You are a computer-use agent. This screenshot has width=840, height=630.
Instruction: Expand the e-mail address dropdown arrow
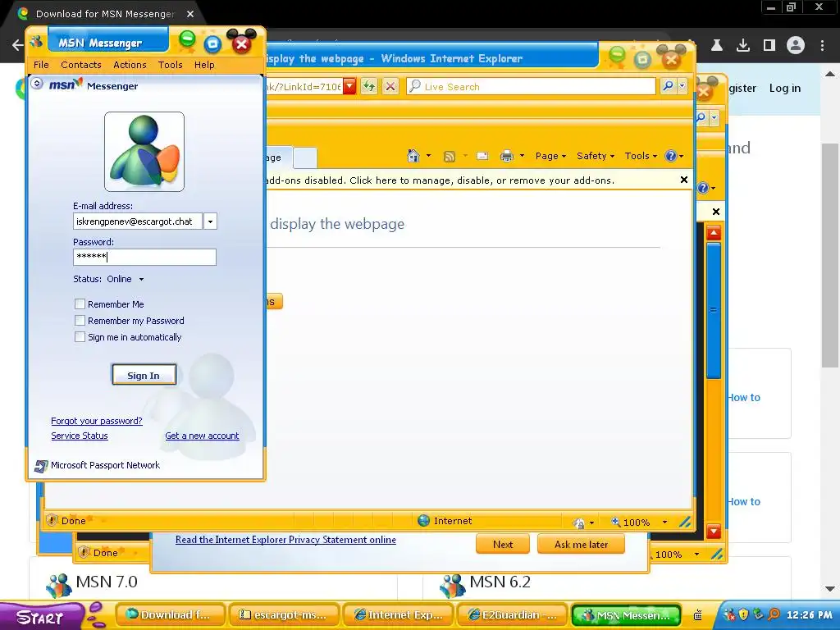coord(211,221)
